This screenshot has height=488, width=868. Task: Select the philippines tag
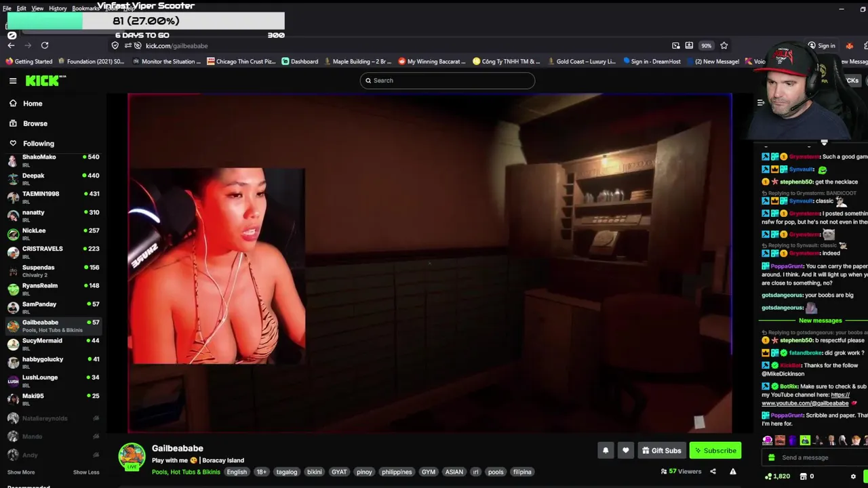click(x=397, y=472)
